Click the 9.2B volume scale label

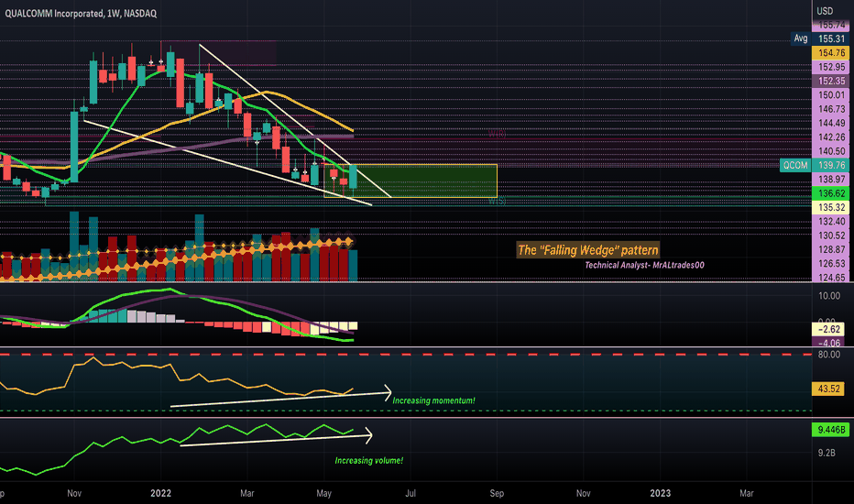(827, 453)
